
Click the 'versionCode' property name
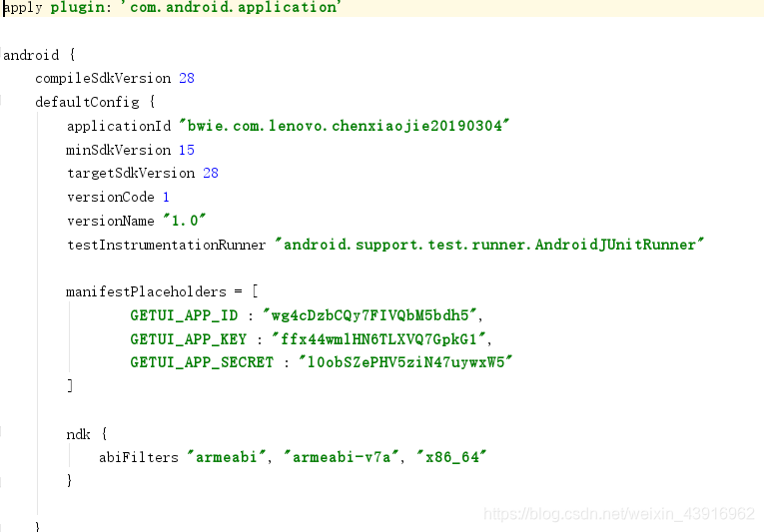pyautogui.click(x=111, y=198)
